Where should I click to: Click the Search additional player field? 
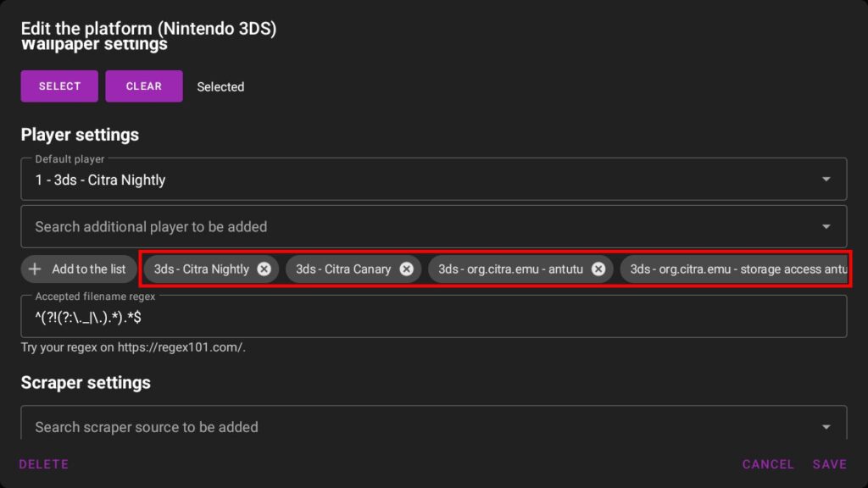(x=407, y=227)
